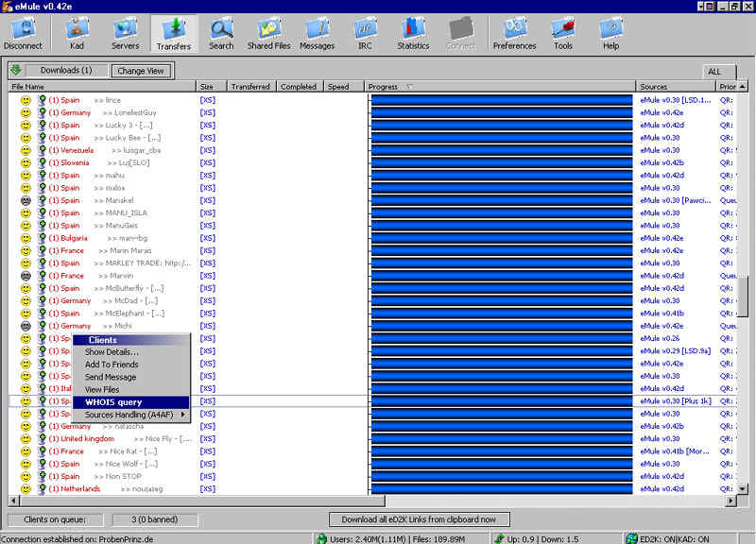The height and width of the screenshot is (544, 756).
Task: Click the Downloads (1) button
Action: (66, 70)
